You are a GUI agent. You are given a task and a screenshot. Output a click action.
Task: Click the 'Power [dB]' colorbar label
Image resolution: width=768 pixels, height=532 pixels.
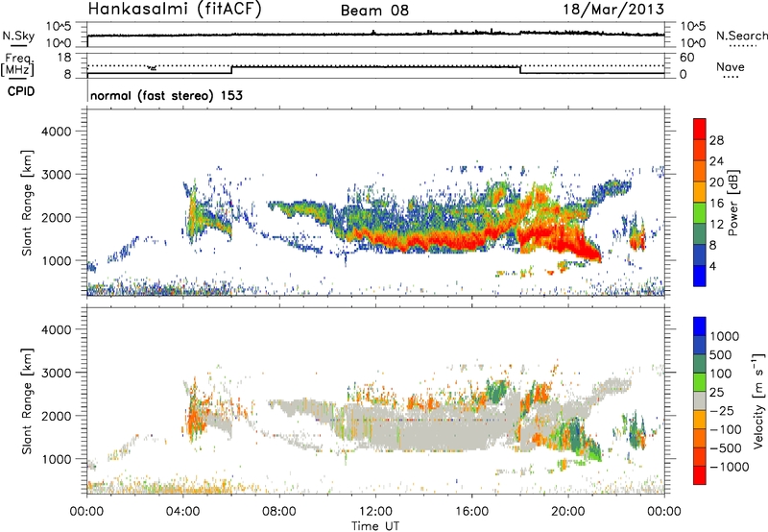(732, 203)
